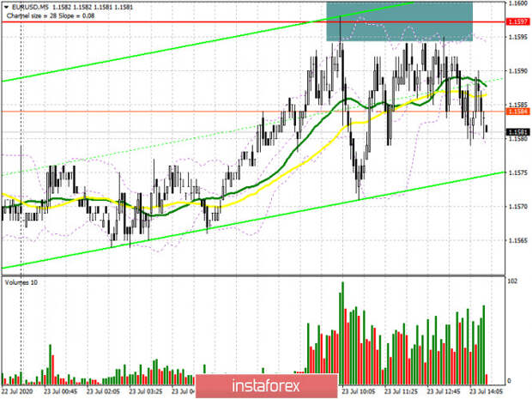Click the 'Volumes 10' indicator label
Image resolution: width=532 pixels, height=399 pixels.
point(21,282)
